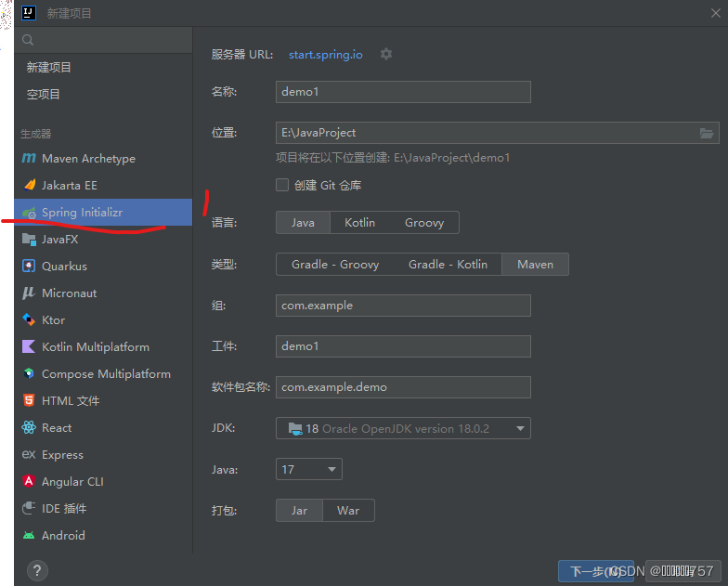Click the Express generator icon
Screen dimensions: 728x586
pyautogui.click(x=29, y=455)
